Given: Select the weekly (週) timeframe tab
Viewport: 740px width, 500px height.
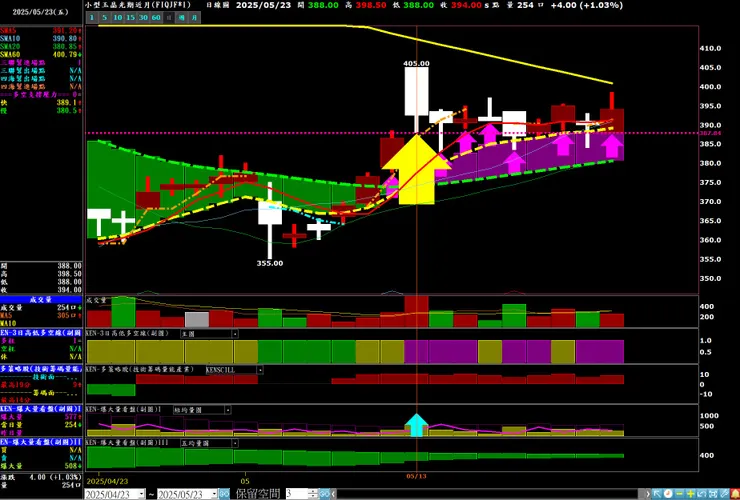Looking at the screenshot, I should point(181,17).
